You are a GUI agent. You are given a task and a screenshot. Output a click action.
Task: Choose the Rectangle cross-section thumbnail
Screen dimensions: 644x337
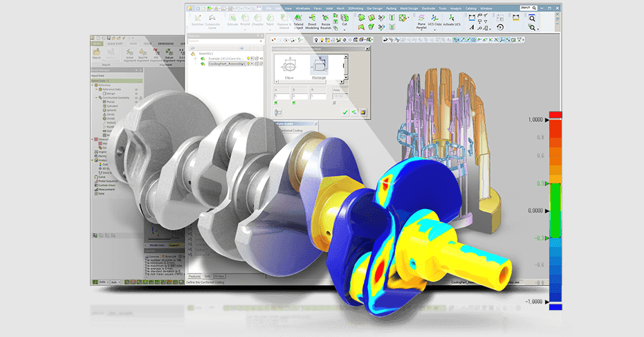pyautogui.click(x=319, y=68)
